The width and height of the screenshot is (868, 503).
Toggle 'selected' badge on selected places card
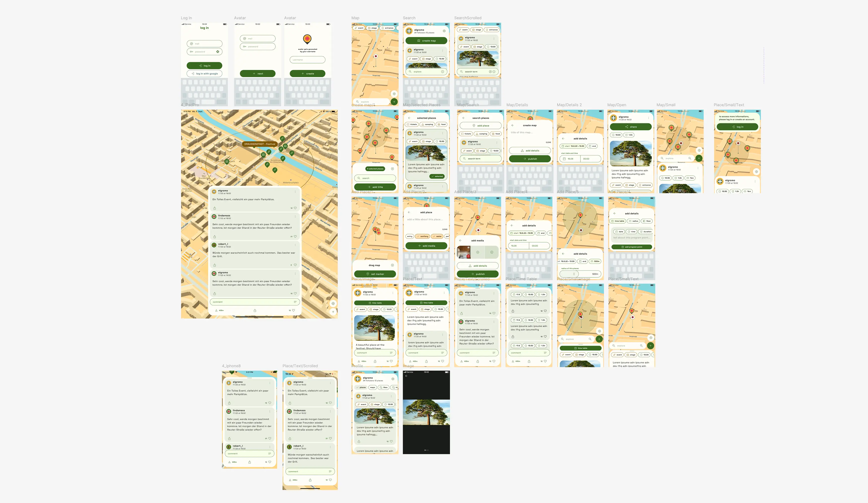(x=437, y=176)
